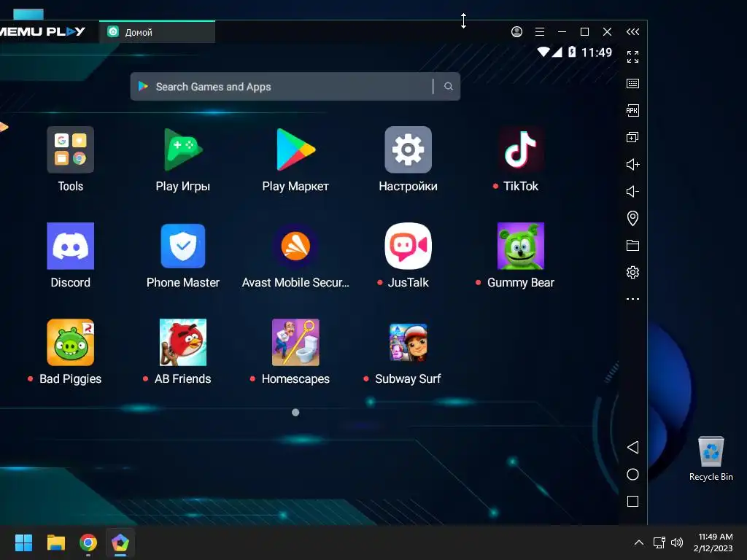This screenshot has width=747, height=560.
Task: Collapse sidebar with triple chevron
Action: coord(632,31)
